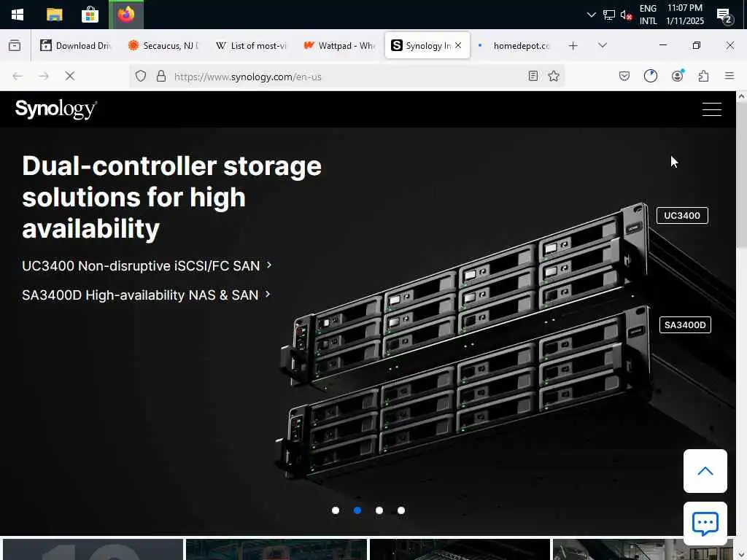Select the second carousel slide dot
This screenshot has width=747, height=560.
click(x=357, y=510)
